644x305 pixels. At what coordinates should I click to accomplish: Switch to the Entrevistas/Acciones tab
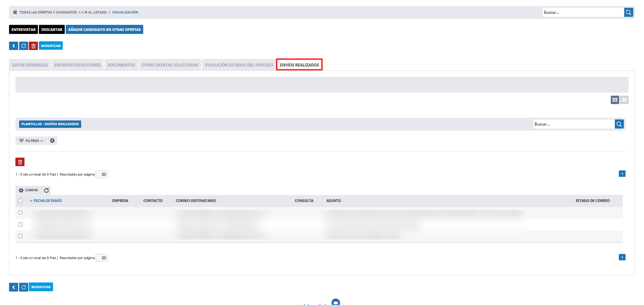[x=78, y=65]
